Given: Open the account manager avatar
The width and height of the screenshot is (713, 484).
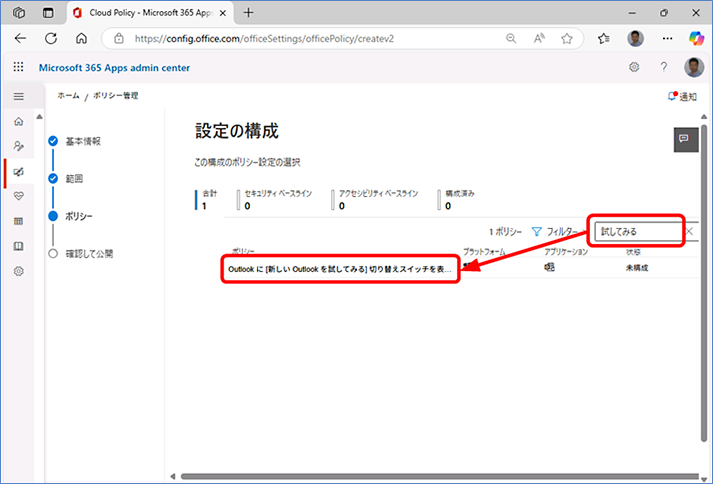Looking at the screenshot, I should click(x=694, y=67).
